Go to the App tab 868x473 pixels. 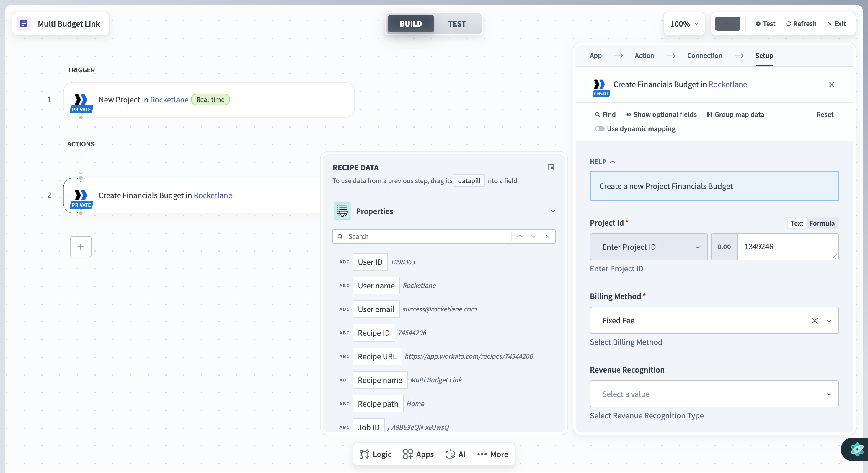[x=595, y=56]
